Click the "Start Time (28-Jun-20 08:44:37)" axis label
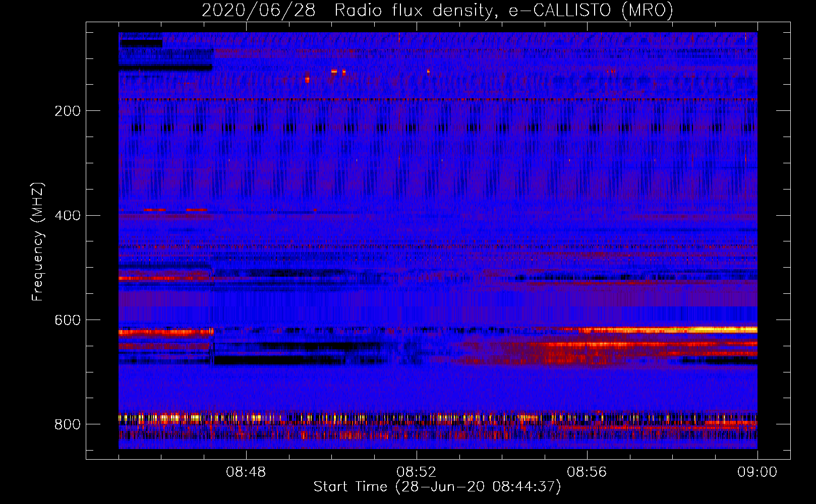The width and height of the screenshot is (816, 504). (x=437, y=487)
